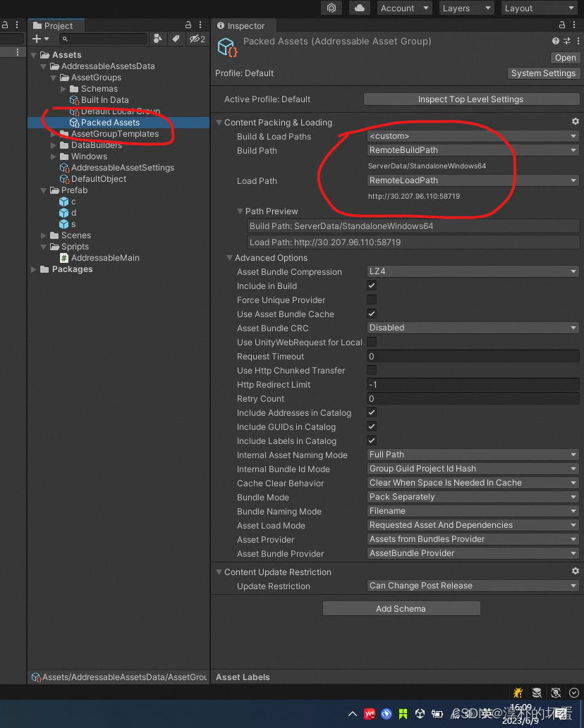Click the plus create asset button
This screenshot has height=728, width=584.
(x=40, y=39)
